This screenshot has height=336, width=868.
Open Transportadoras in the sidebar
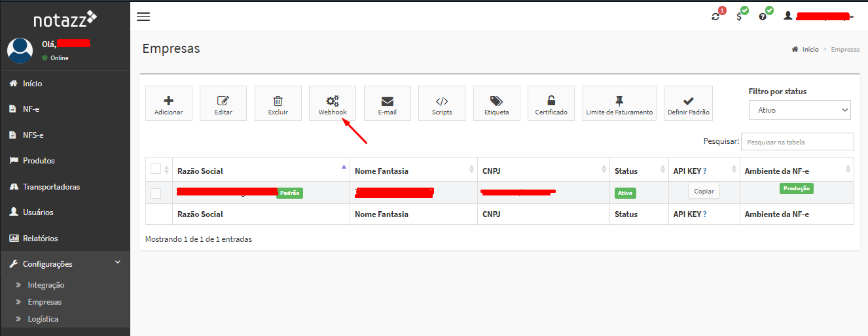click(x=65, y=187)
